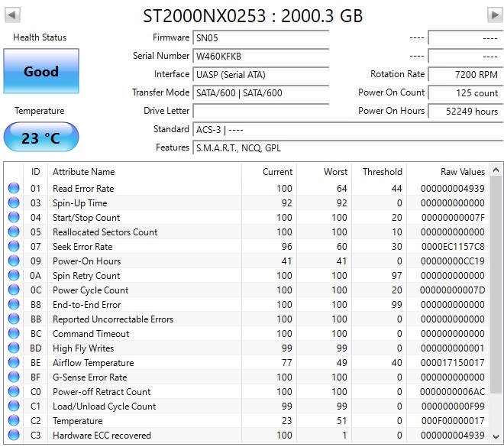Click the status icon beside Reallocated Sectors Count
Image resolution: width=504 pixels, height=447 pixels.
tap(14, 232)
